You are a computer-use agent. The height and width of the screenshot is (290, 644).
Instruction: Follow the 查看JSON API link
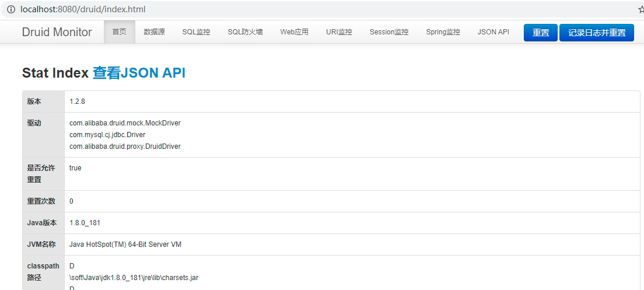click(139, 73)
